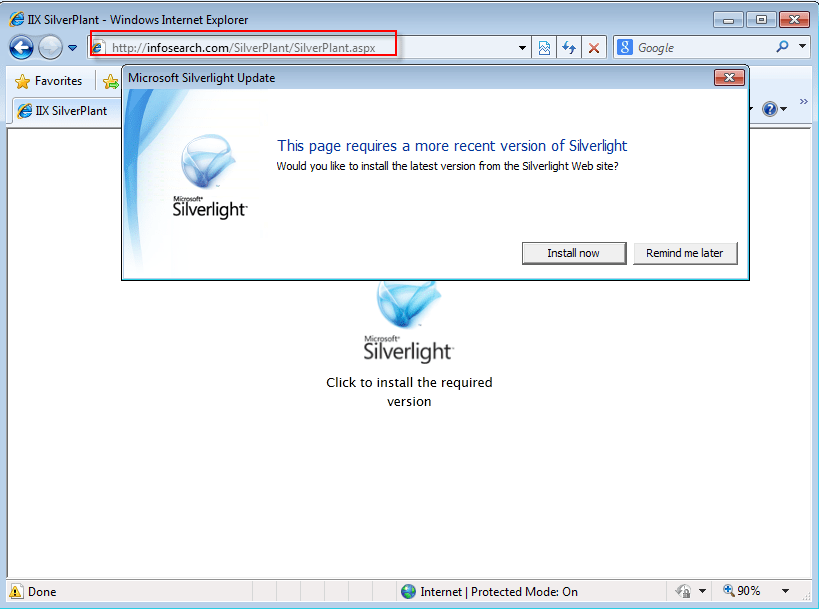This screenshot has height=609, width=819.
Task: Focus the Google search box
Action: pyautogui.click(x=703, y=48)
